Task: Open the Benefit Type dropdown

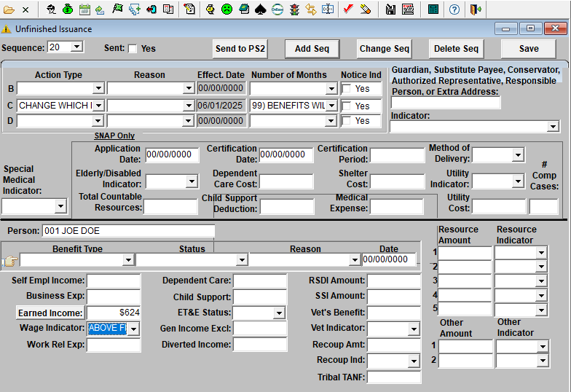Action: pos(128,259)
